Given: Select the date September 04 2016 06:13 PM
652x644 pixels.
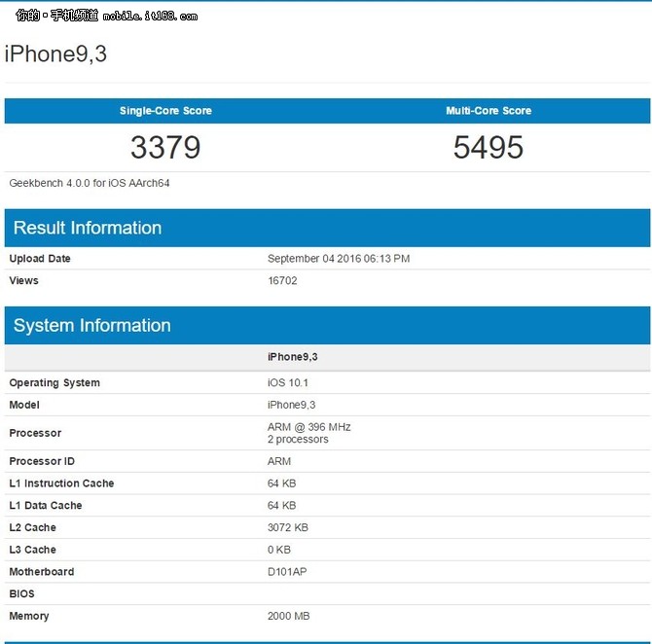Looking at the screenshot, I should pyautogui.click(x=339, y=259).
